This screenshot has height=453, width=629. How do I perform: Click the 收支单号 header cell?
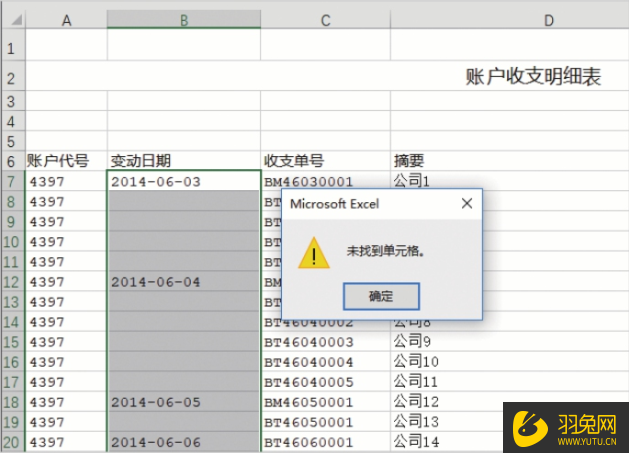click(x=325, y=161)
